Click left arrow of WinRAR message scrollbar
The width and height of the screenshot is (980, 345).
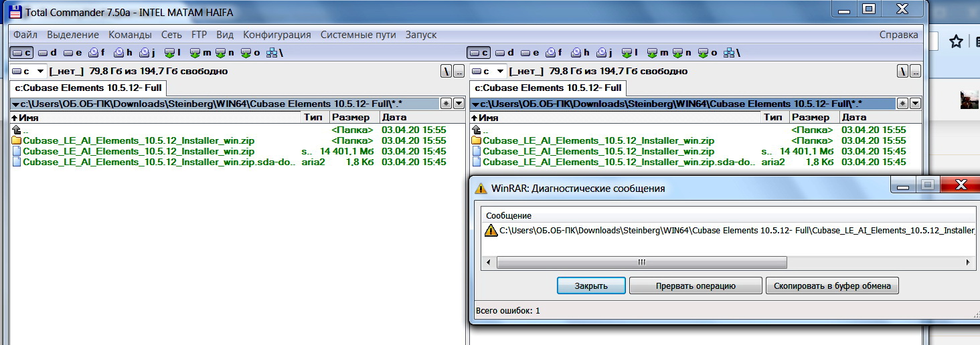pos(488,262)
